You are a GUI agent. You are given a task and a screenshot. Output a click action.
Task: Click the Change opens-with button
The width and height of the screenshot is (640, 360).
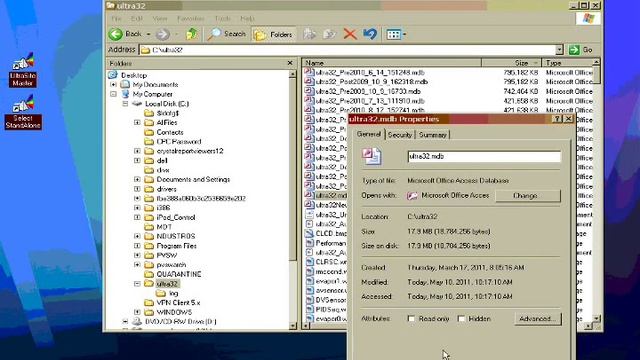click(528, 196)
